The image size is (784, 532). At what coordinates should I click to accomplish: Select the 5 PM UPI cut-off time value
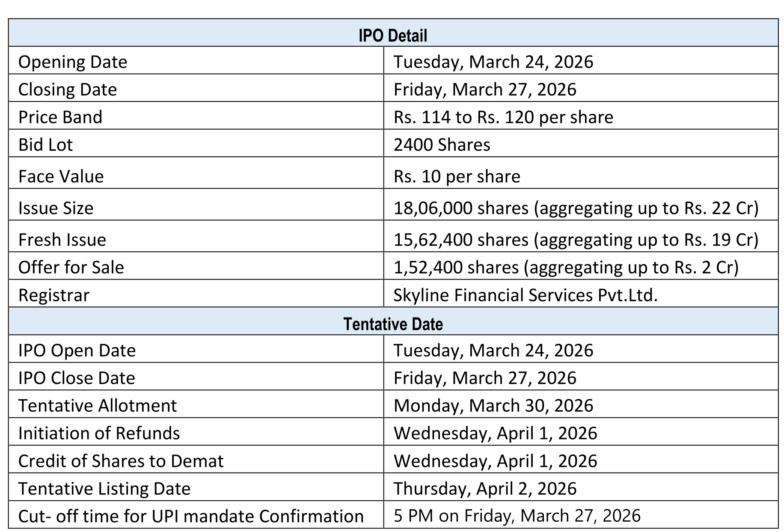click(517, 516)
